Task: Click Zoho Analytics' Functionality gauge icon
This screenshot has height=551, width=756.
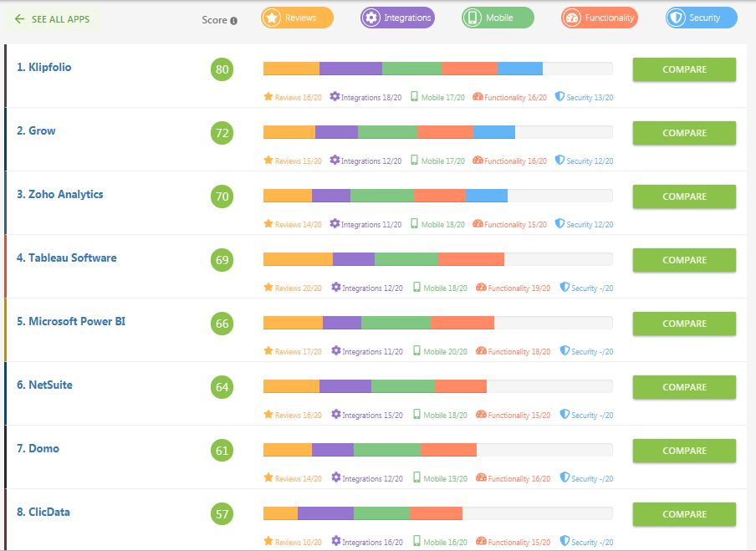Action: point(478,224)
